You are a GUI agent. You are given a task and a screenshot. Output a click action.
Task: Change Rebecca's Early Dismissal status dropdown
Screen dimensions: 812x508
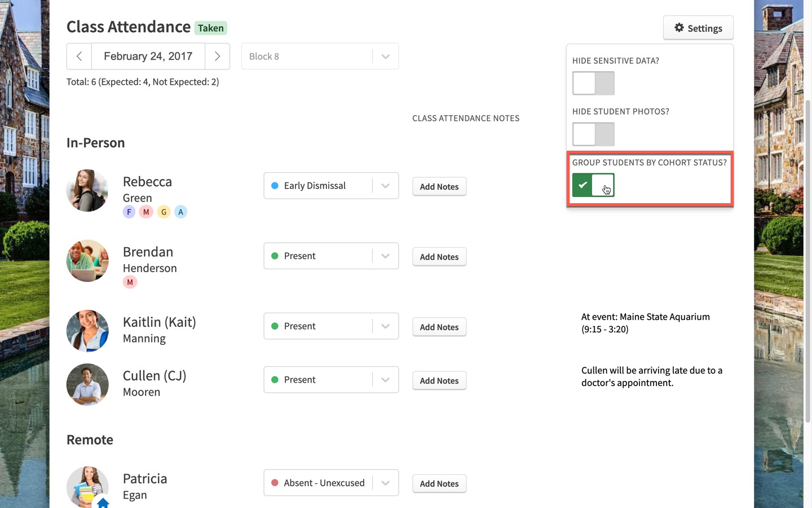click(385, 185)
